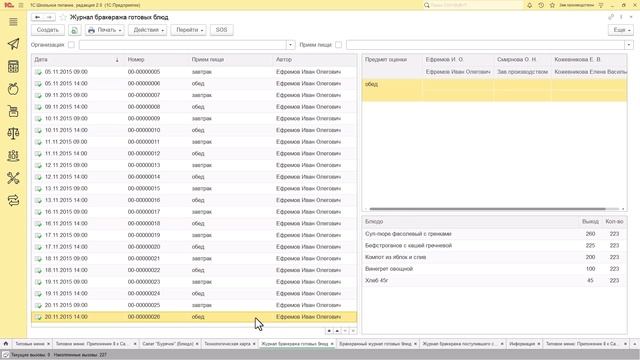Go forward with the right arrow
This screenshot has width=640, height=360.
[49, 17]
